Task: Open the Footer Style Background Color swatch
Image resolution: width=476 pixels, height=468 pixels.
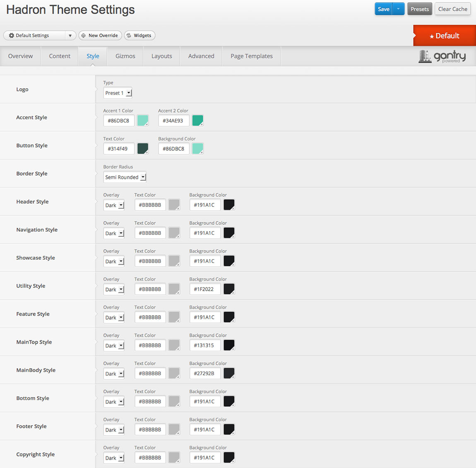Action: point(229,429)
